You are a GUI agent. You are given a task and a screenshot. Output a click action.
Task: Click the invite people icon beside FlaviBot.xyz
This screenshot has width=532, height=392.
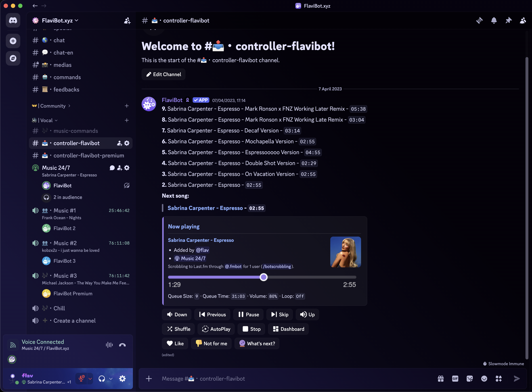(x=127, y=21)
